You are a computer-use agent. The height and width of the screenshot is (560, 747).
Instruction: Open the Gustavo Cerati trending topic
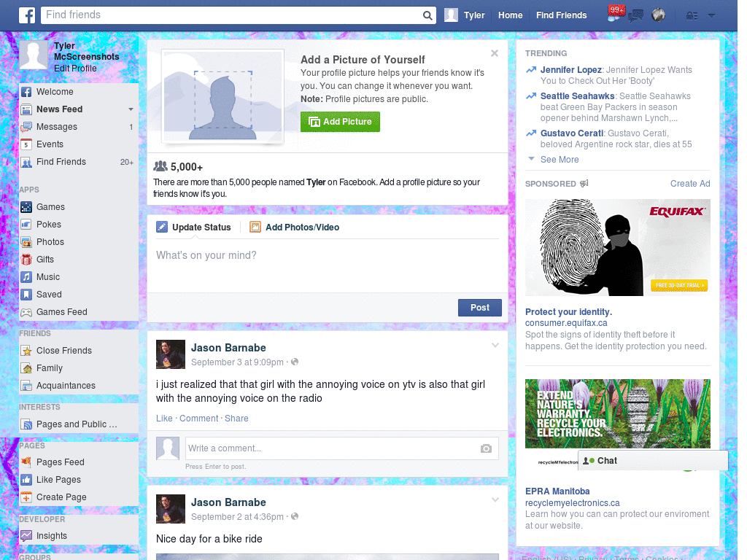(x=572, y=133)
